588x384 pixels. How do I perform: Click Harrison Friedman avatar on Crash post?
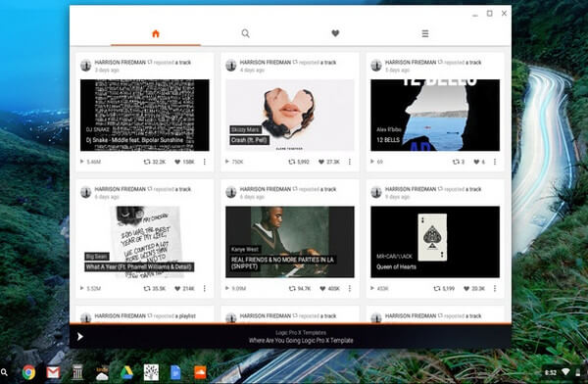(x=231, y=66)
